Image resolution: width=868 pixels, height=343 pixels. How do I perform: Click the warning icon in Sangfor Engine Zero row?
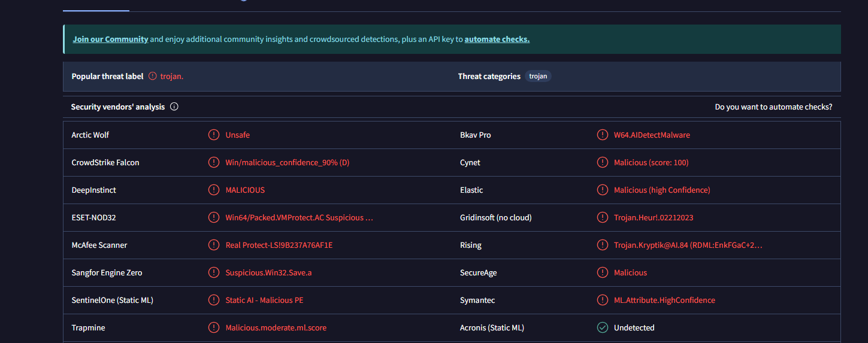coord(213,272)
